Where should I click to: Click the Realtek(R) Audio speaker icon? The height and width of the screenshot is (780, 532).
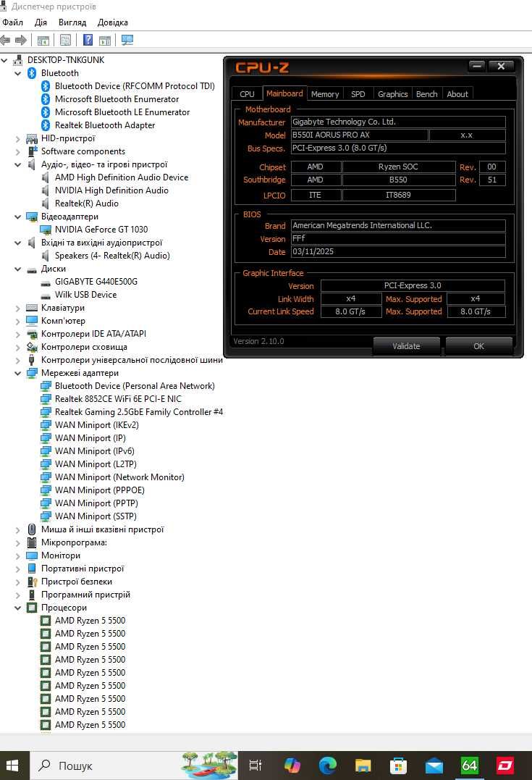pyautogui.click(x=46, y=204)
